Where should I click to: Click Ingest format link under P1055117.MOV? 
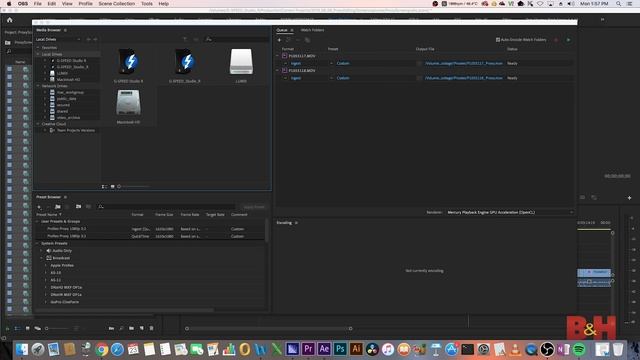coord(296,64)
